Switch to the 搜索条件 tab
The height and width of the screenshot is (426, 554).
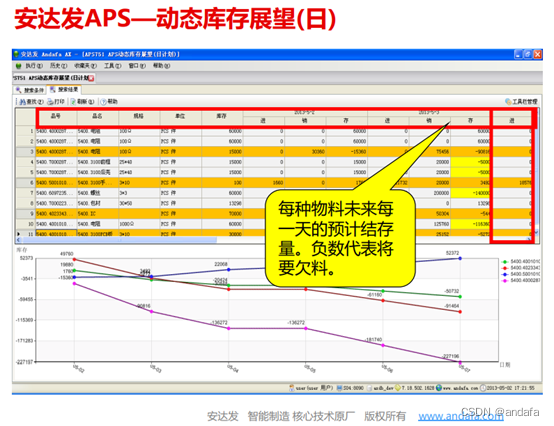coord(30,90)
